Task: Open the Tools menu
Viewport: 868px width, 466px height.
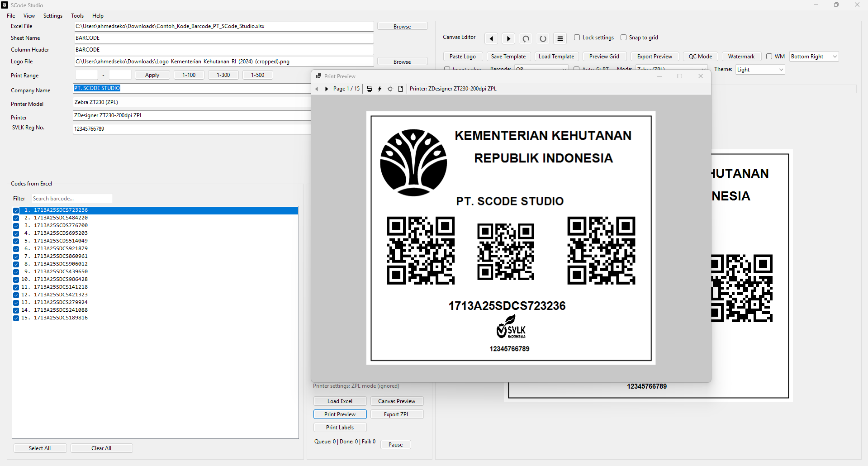Action: tap(77, 16)
